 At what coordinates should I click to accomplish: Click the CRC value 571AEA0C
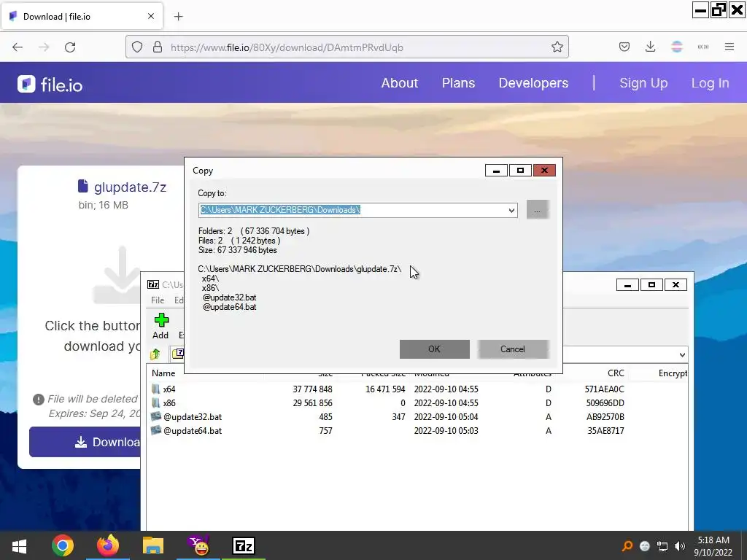(604, 389)
